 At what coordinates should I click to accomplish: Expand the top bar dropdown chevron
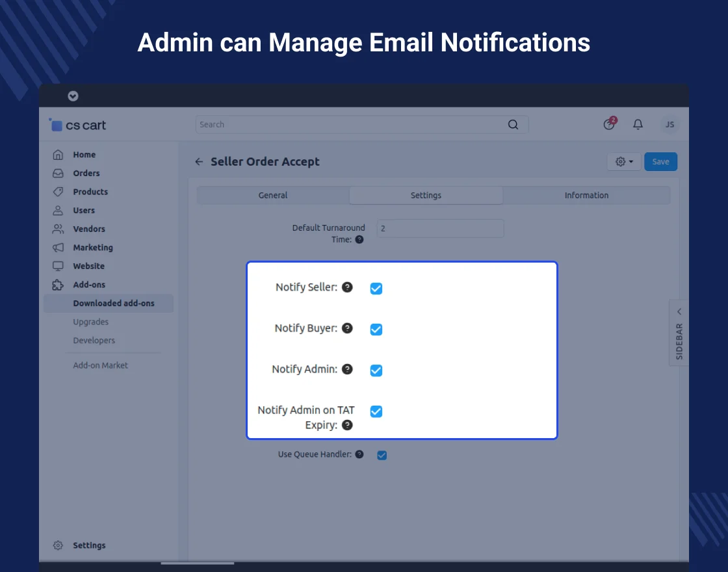coord(73,96)
